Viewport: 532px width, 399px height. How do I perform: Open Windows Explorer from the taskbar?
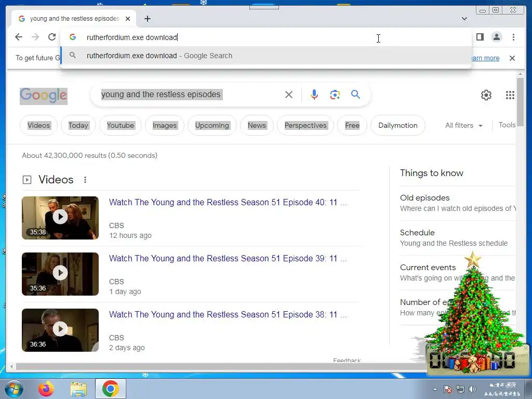(x=78, y=389)
